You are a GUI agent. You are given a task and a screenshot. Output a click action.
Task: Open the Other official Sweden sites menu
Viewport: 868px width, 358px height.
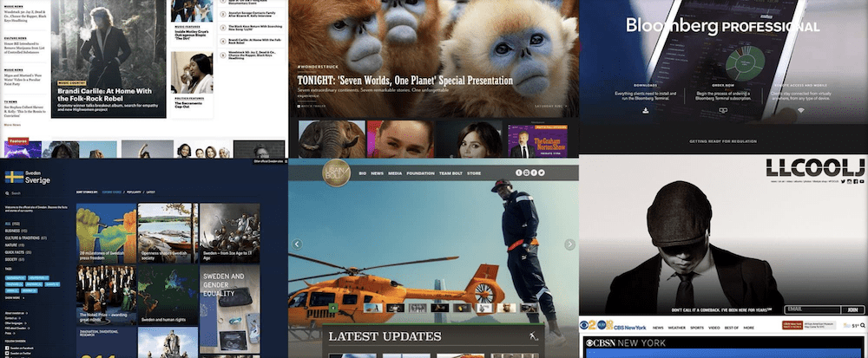point(270,161)
